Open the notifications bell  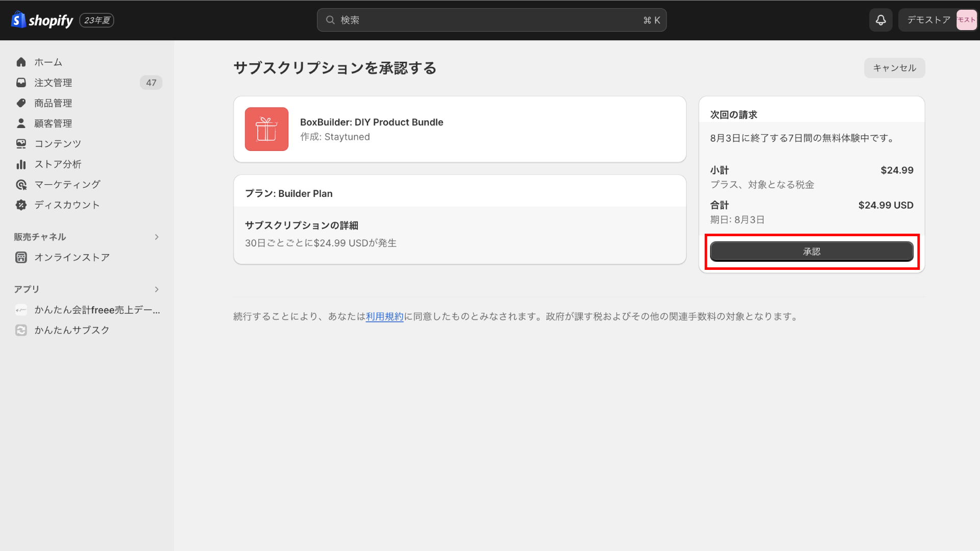[x=880, y=20]
